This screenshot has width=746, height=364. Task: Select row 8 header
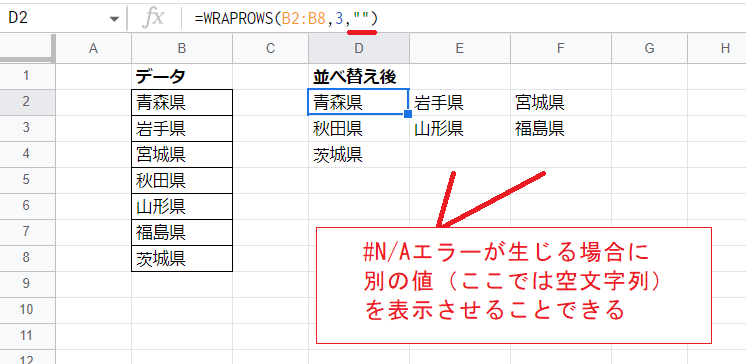[28, 258]
